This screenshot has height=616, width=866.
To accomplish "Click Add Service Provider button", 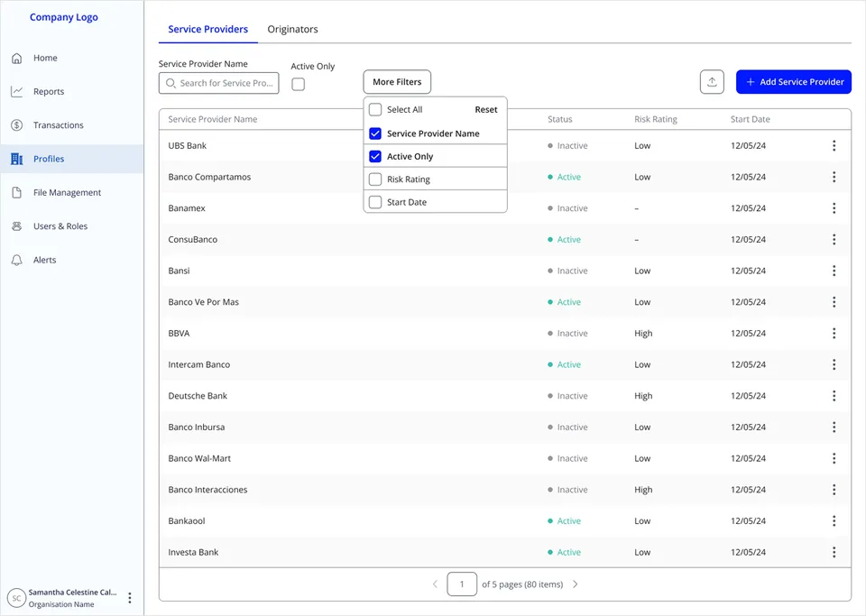I will pyautogui.click(x=794, y=82).
